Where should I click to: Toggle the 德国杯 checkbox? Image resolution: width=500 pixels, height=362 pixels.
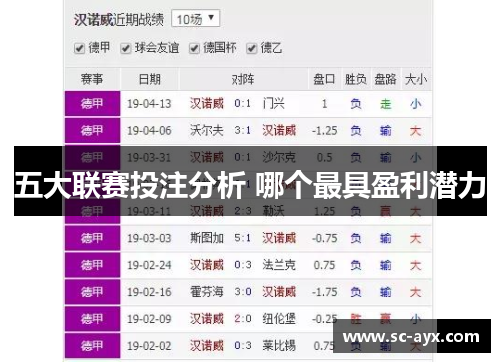[194, 48]
